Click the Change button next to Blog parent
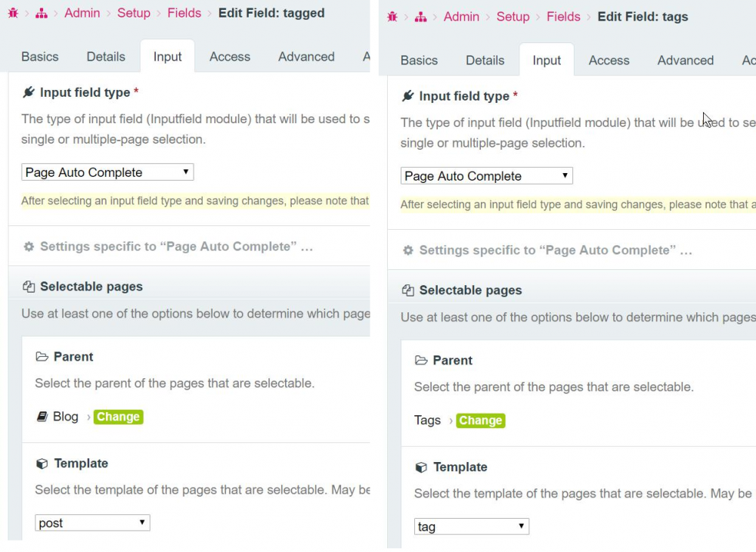756x552 pixels. [118, 417]
